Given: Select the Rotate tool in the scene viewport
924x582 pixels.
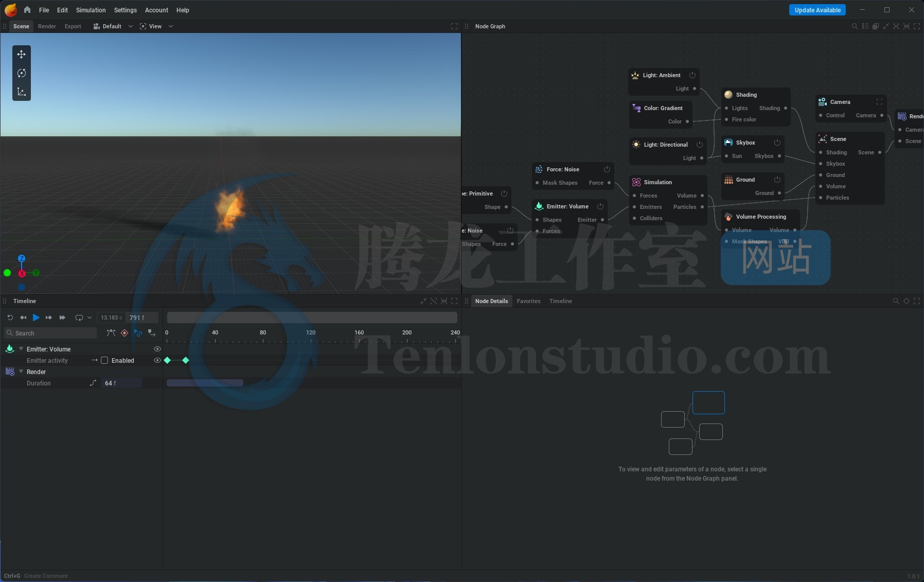Looking at the screenshot, I should 21,73.
